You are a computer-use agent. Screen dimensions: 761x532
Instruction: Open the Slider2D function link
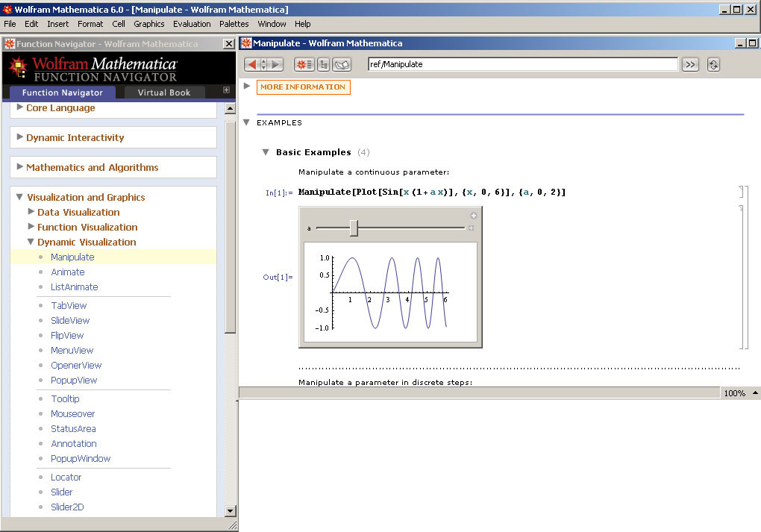click(x=67, y=507)
